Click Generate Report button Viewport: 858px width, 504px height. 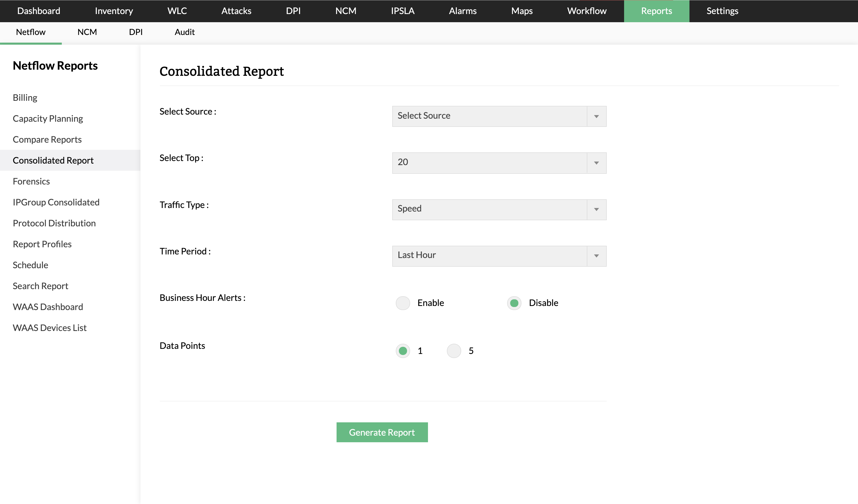tap(382, 432)
